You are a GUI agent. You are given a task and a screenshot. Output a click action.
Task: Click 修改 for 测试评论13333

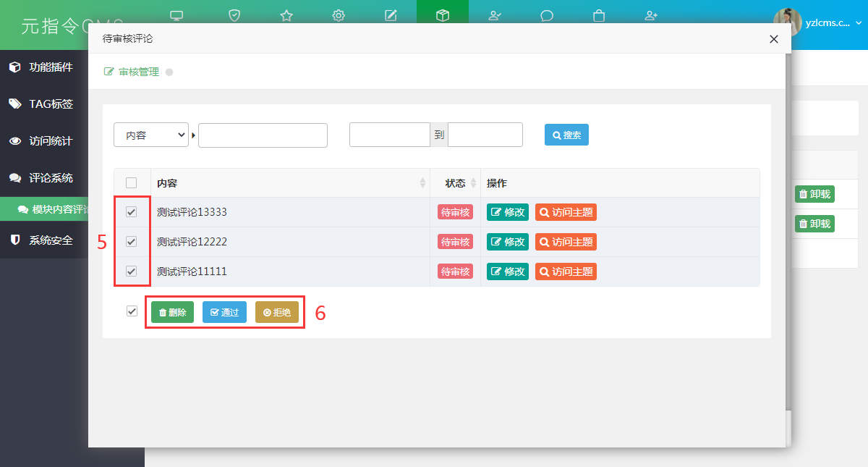click(x=508, y=212)
